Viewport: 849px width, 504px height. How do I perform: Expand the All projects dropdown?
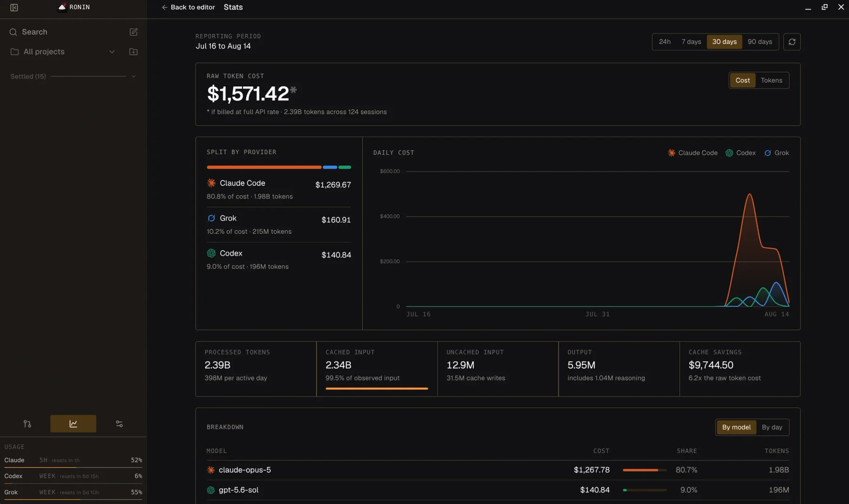(x=112, y=52)
